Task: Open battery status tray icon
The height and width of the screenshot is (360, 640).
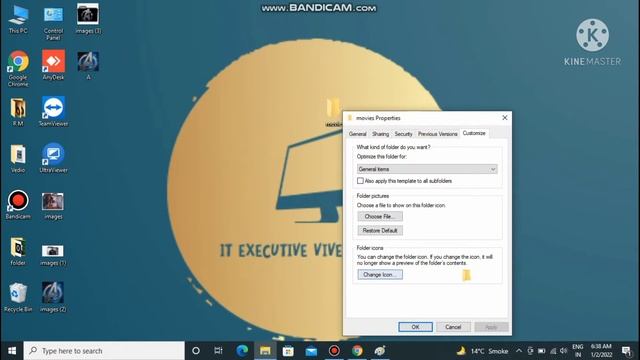Action: [x=542, y=351]
